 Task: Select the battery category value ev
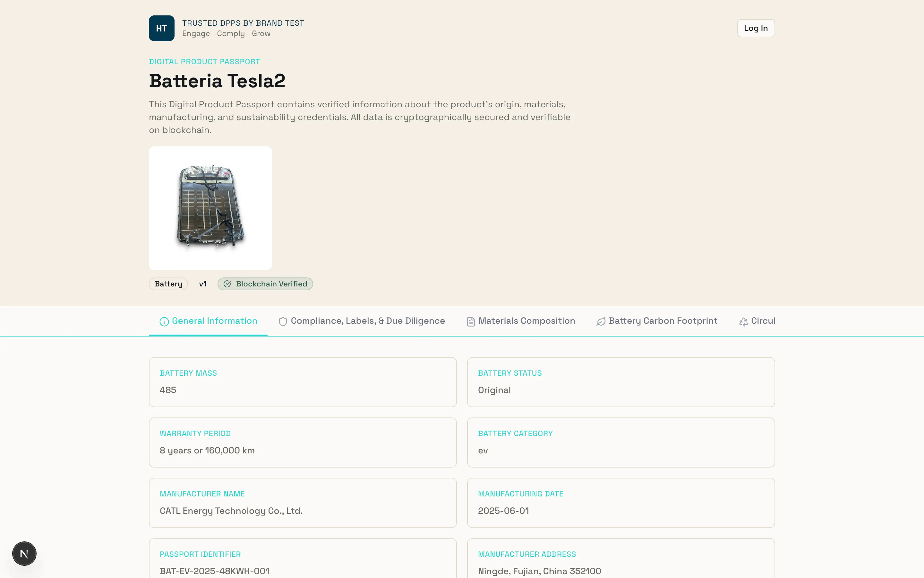(483, 451)
